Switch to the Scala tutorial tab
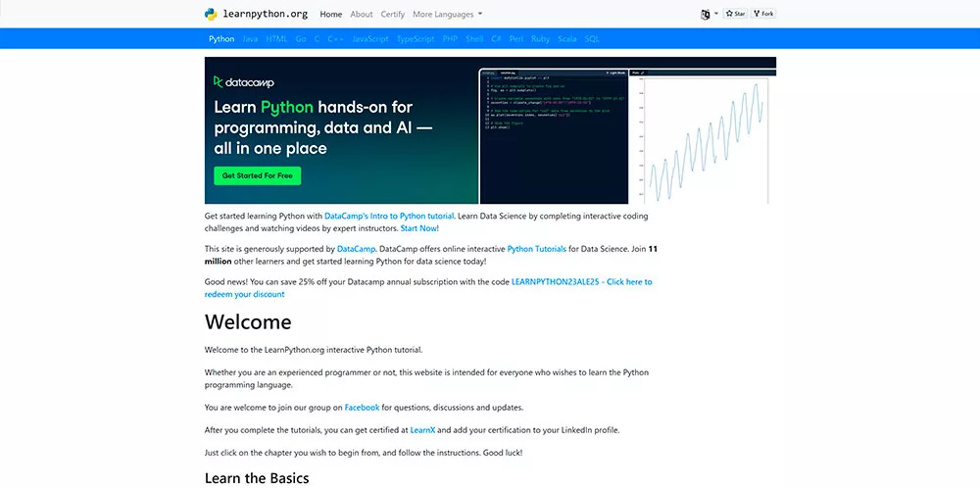 click(566, 39)
